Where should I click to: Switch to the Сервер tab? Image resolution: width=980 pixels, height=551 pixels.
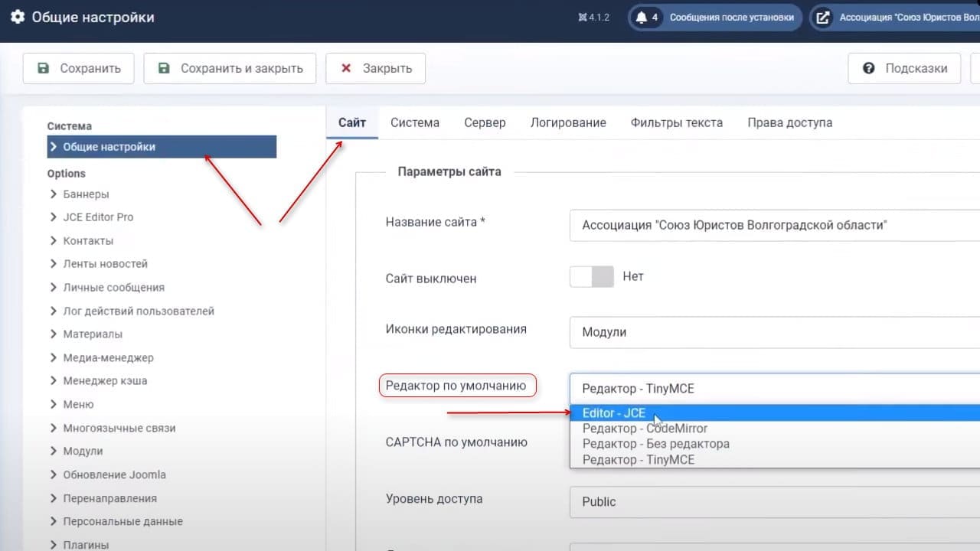coord(485,122)
